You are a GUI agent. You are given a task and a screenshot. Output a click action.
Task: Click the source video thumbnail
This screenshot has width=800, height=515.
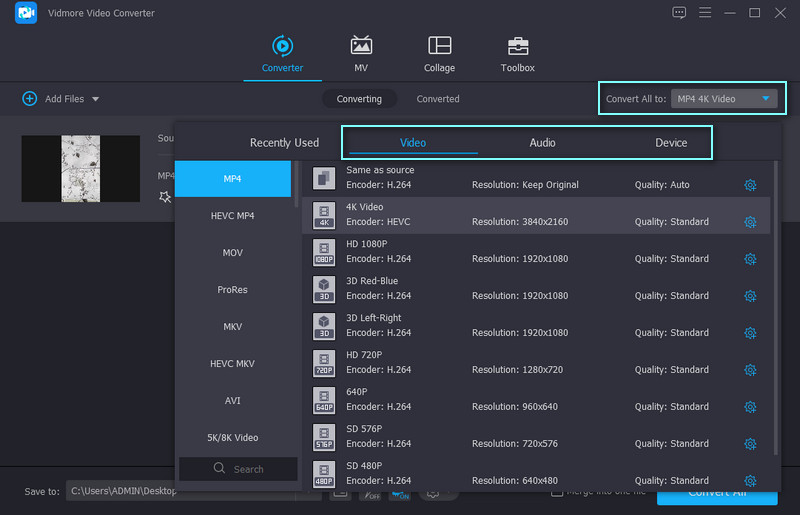(x=80, y=169)
